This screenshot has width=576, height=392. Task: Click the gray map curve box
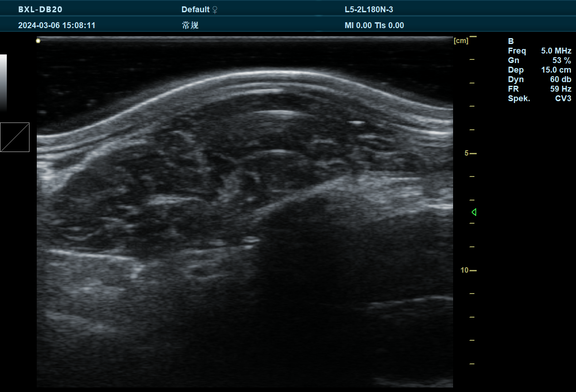[15, 137]
